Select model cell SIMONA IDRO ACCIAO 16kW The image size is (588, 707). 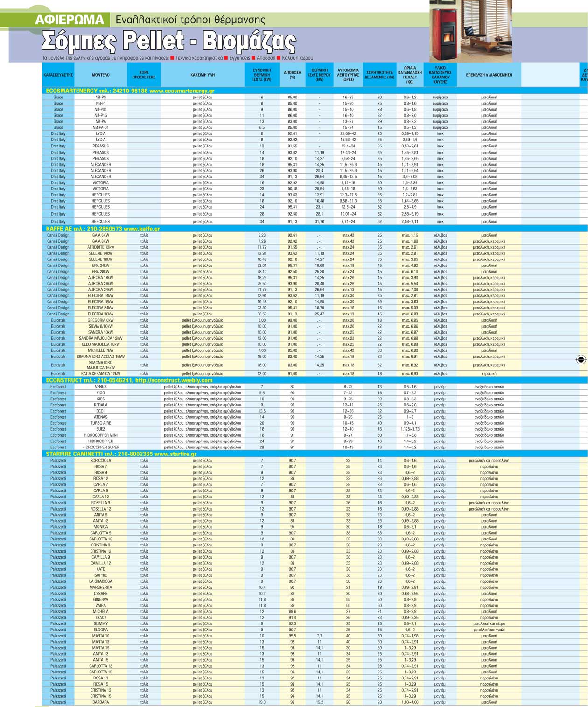pos(100,357)
